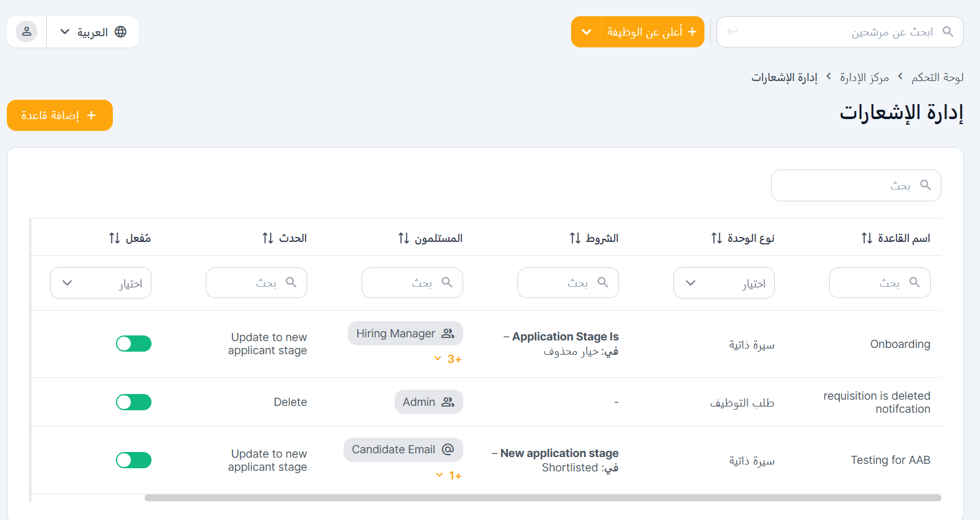
Task: Sort by conditions column (الشروط)
Action: point(575,238)
